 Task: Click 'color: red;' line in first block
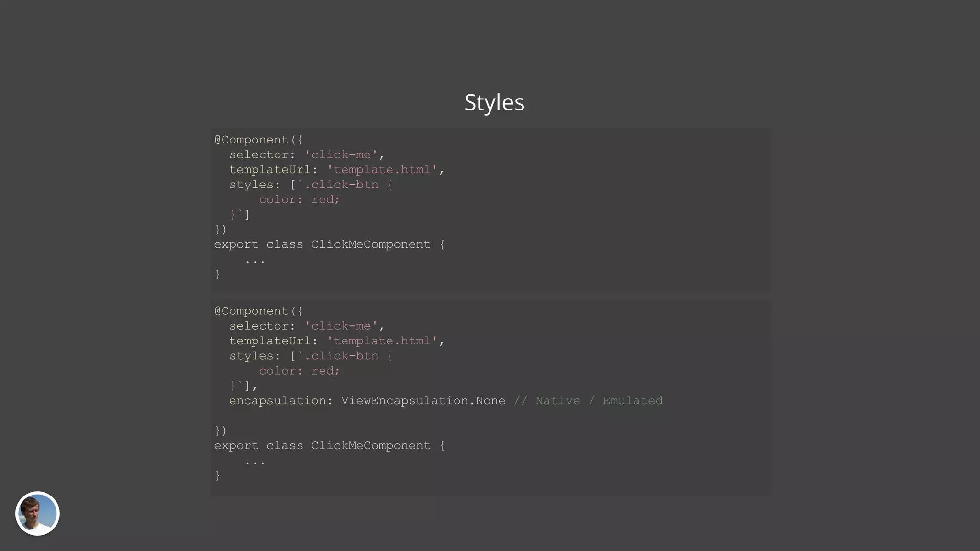pyautogui.click(x=299, y=199)
